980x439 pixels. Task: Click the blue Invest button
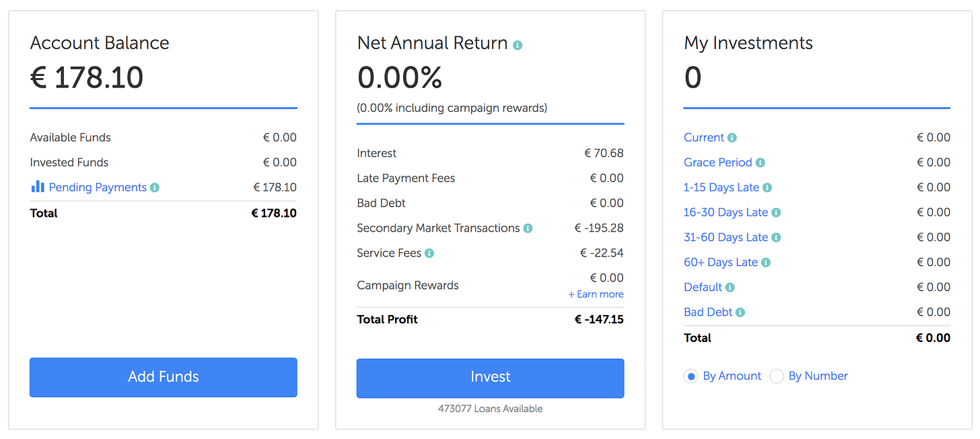tap(490, 378)
